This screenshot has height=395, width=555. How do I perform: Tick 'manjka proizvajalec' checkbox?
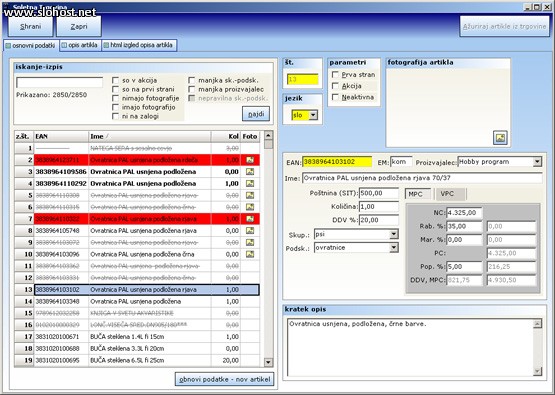click(x=191, y=89)
